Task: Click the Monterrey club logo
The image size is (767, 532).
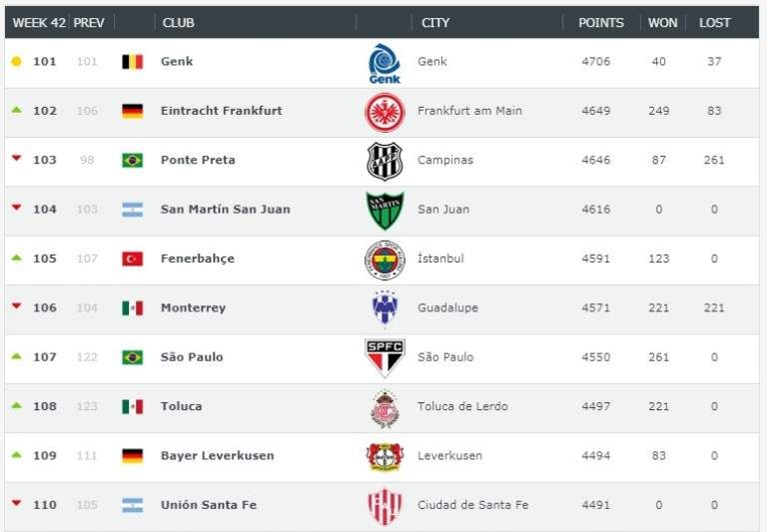Action: click(384, 308)
